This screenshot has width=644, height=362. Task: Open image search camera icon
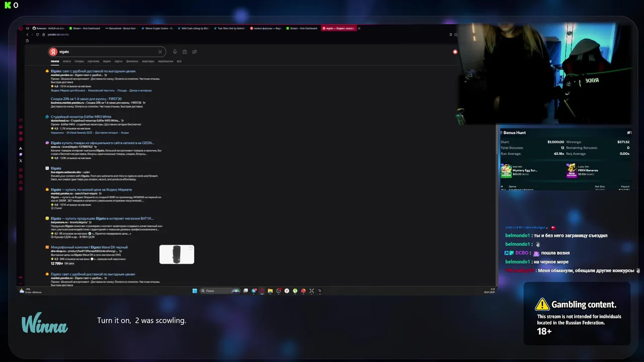tap(185, 52)
